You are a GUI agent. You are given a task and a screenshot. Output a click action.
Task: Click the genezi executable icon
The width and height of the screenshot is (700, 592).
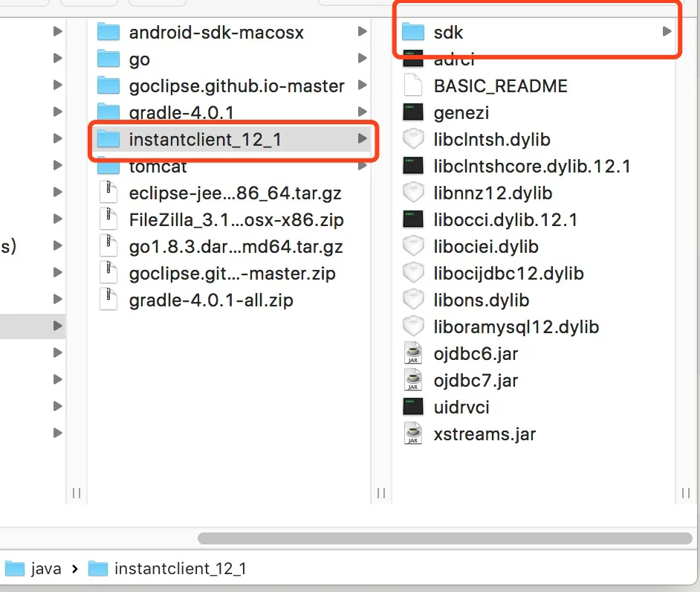(x=412, y=112)
